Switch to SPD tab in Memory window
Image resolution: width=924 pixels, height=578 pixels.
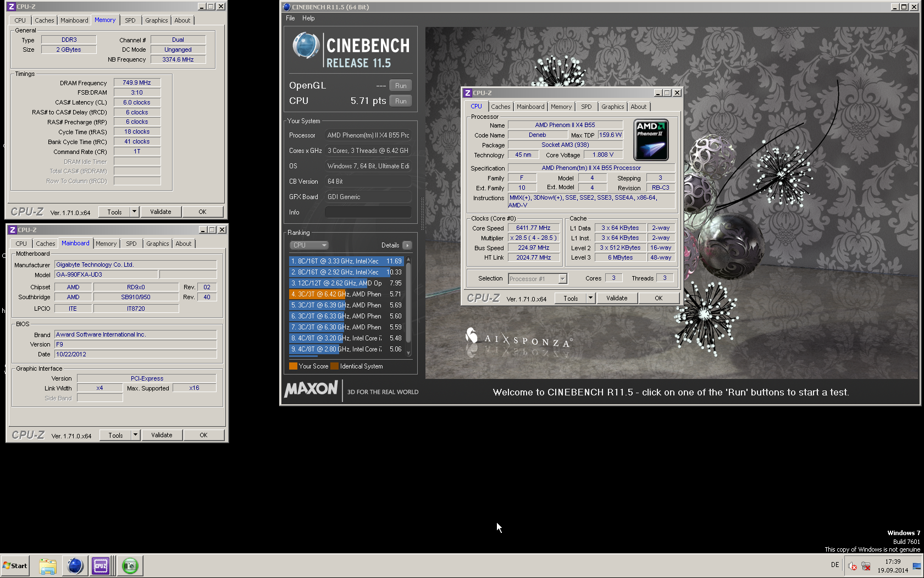click(130, 20)
